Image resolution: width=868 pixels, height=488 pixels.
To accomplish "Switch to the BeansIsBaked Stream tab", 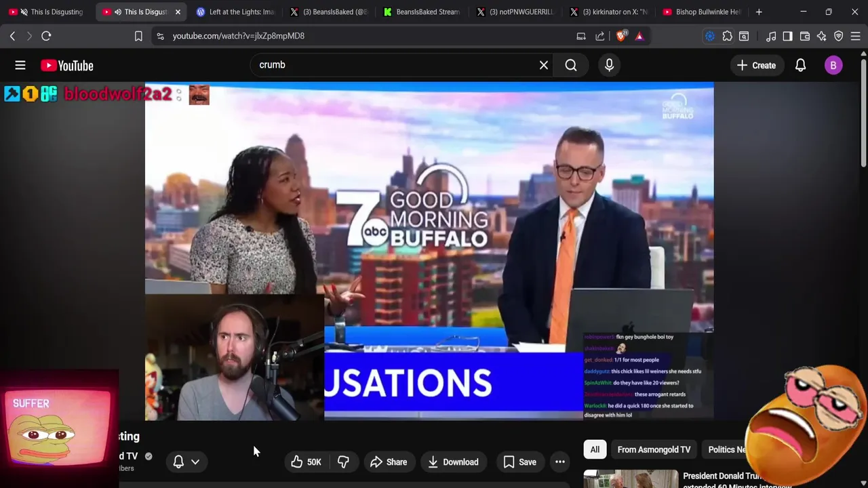I will click(x=422, y=12).
